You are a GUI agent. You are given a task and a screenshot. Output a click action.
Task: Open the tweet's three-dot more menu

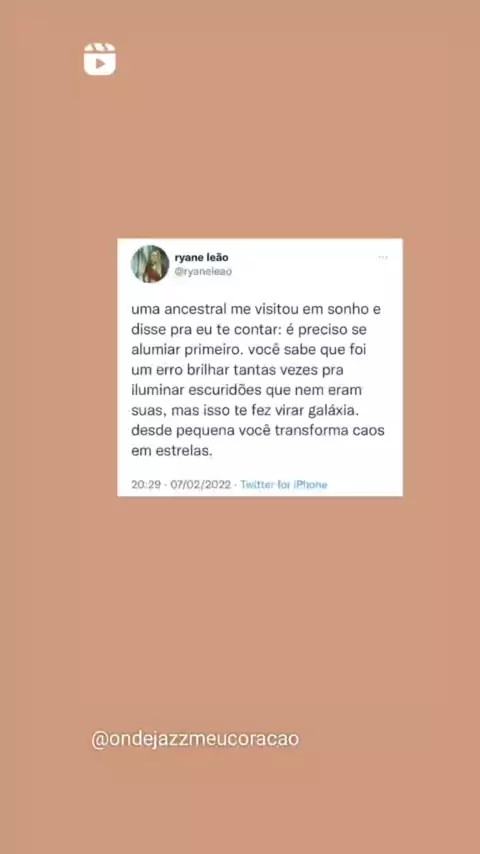383,258
